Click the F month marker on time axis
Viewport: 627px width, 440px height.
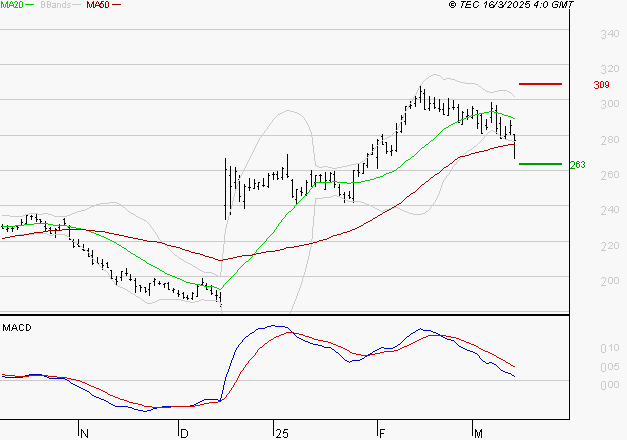click(x=382, y=433)
